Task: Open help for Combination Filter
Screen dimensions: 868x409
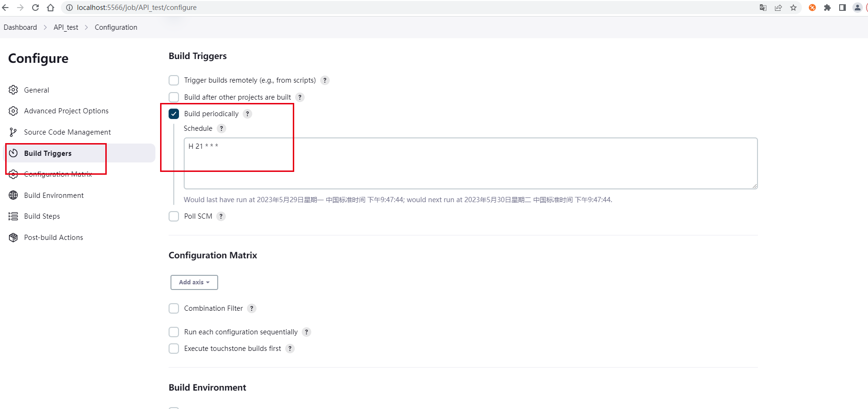Action: coord(252,308)
